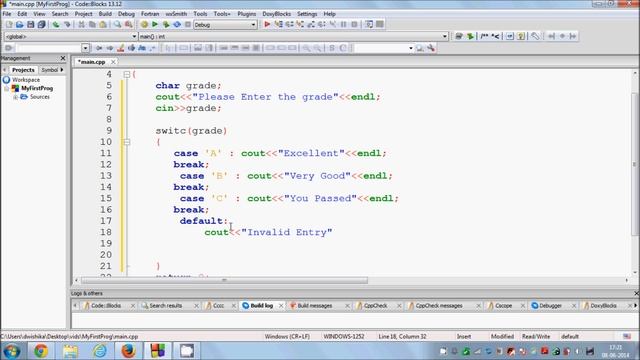Viewport: 640px width, 360px height.
Task: Open the Build menu
Action: click(105, 14)
